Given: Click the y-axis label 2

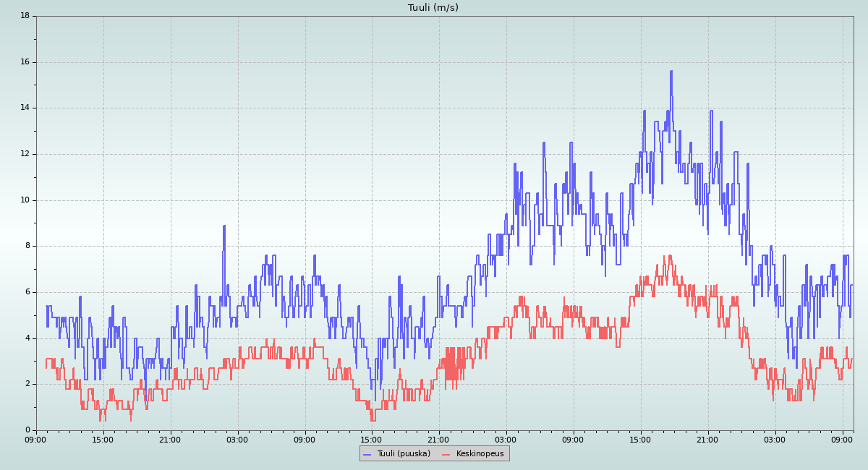Looking at the screenshot, I should tap(27, 384).
